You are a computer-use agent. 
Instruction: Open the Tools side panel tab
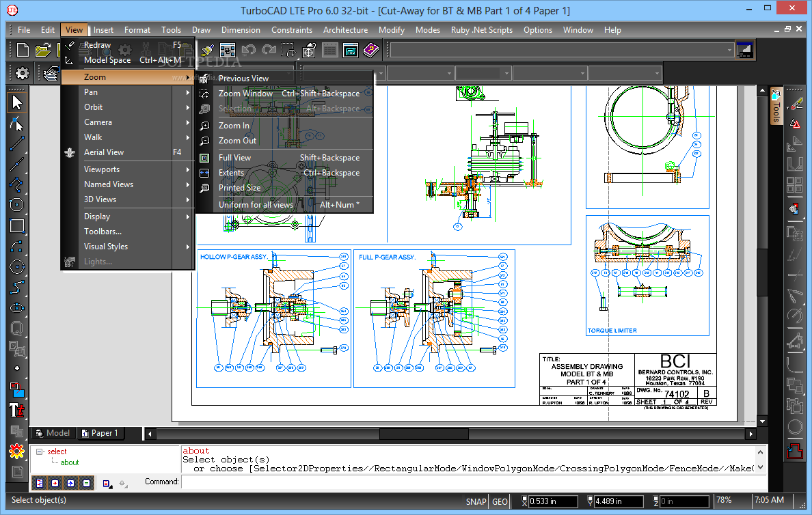coord(776,106)
